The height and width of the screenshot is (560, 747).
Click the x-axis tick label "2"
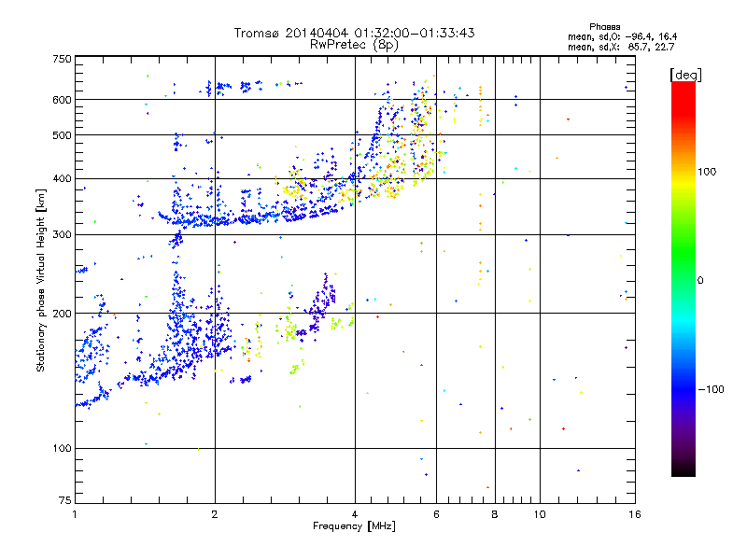coord(215,514)
